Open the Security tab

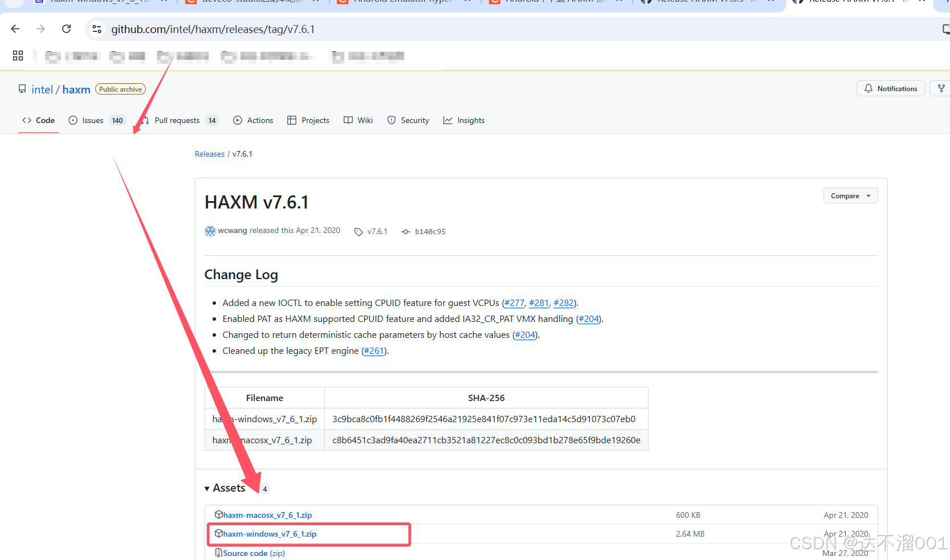click(x=408, y=120)
